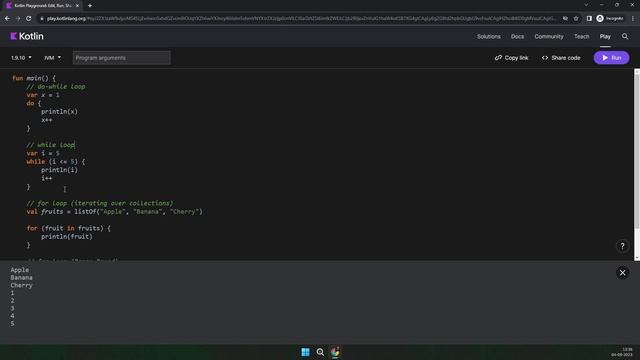Bookmark this page with the star icon
The height and width of the screenshot is (360, 640).
(x=576, y=18)
